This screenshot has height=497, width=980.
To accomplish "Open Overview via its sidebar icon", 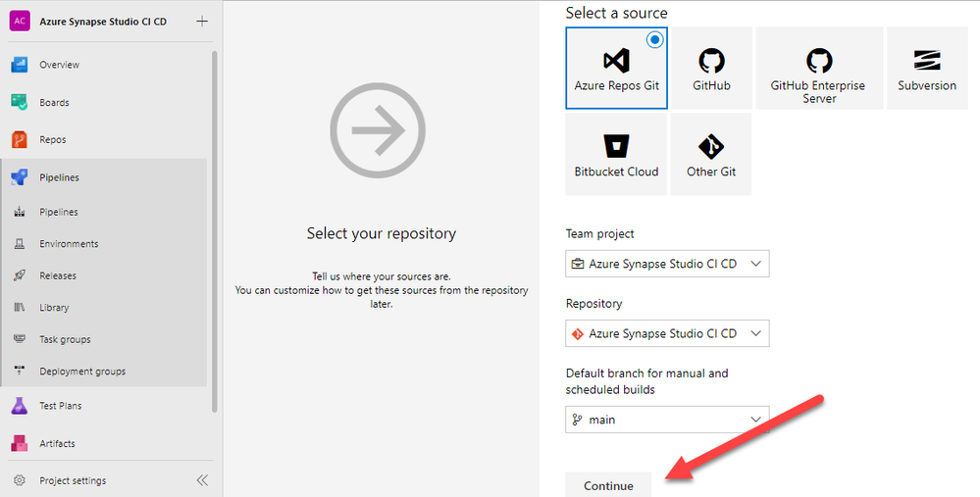I will [20, 65].
